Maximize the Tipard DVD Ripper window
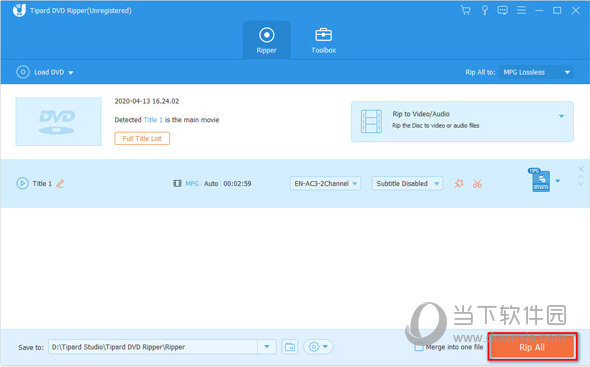590x367 pixels. [557, 10]
